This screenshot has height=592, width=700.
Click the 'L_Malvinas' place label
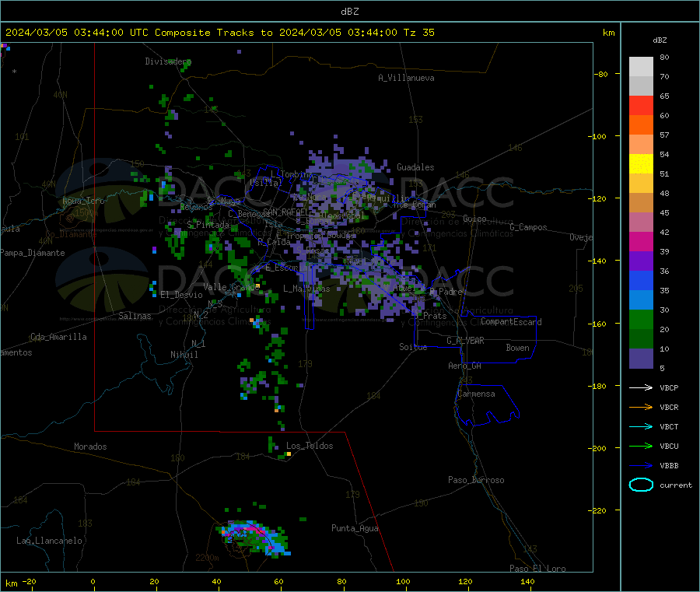[306, 289]
